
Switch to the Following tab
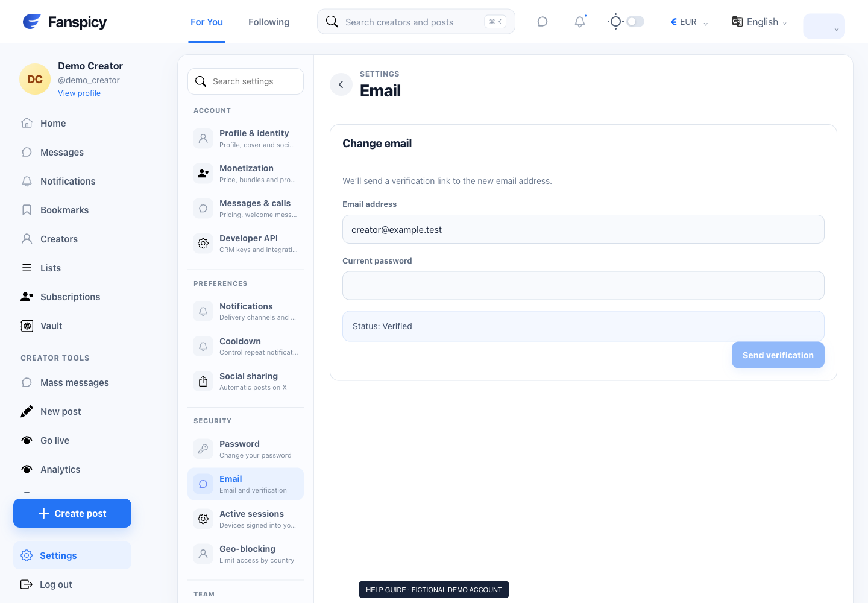tap(269, 22)
